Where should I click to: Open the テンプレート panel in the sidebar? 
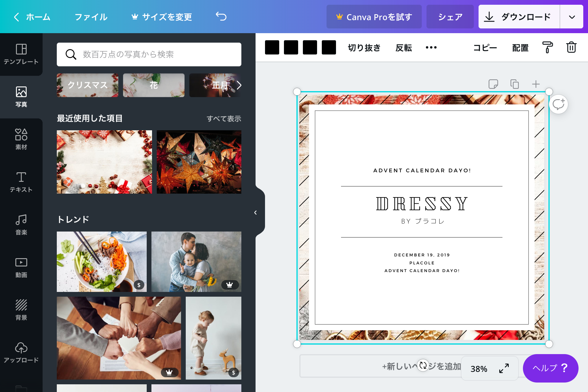coord(21,54)
